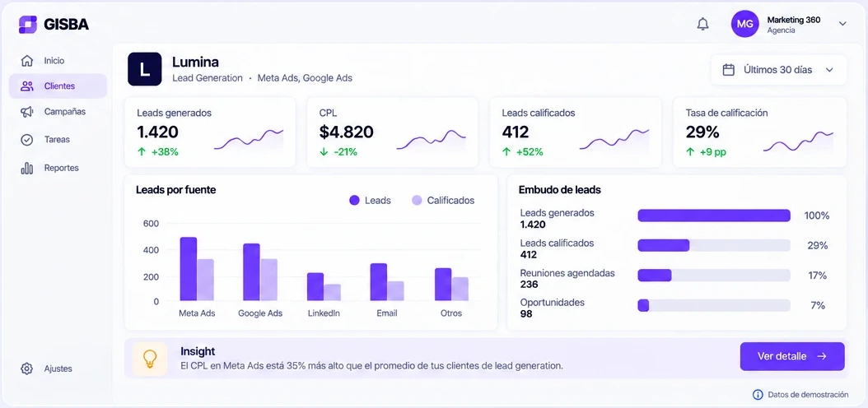Click the Oportunidades 7% funnel bar
Screen dimensions: 868x408
point(643,305)
